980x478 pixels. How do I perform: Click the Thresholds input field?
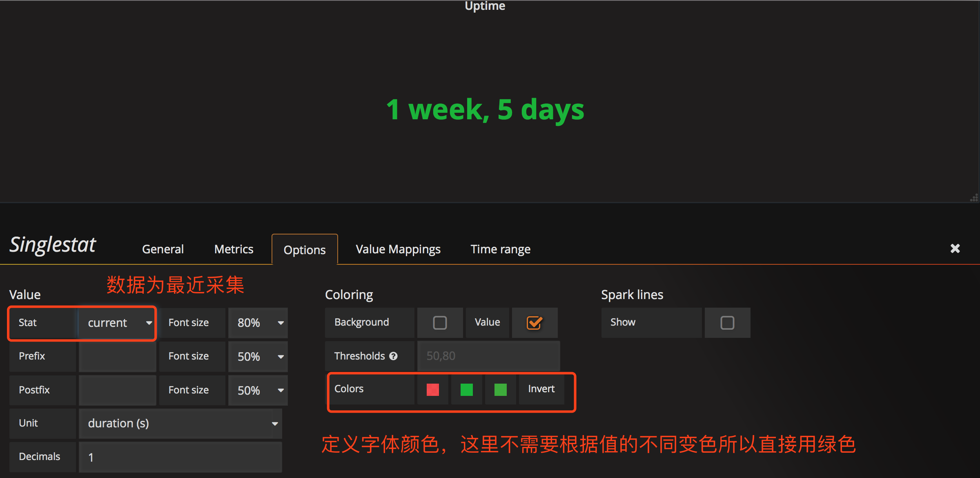pos(488,356)
